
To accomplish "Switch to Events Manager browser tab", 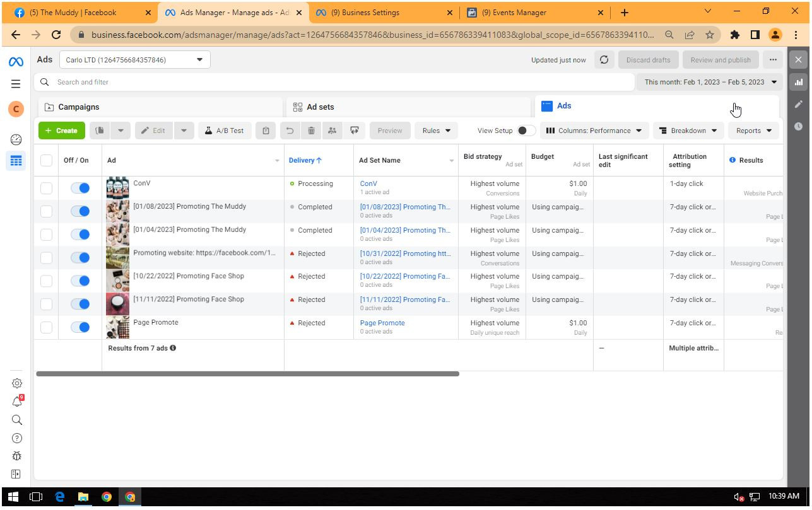I will [535, 13].
